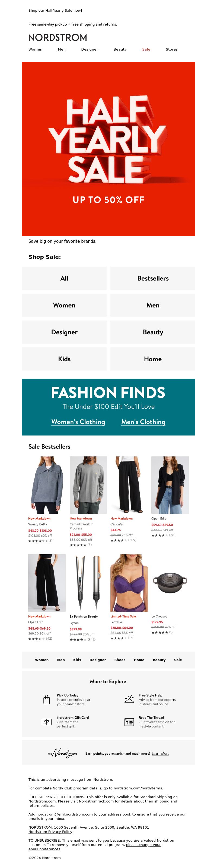
Task: Follow the Shop our Half-Yearly Sale now link
Action: [x=55, y=10]
